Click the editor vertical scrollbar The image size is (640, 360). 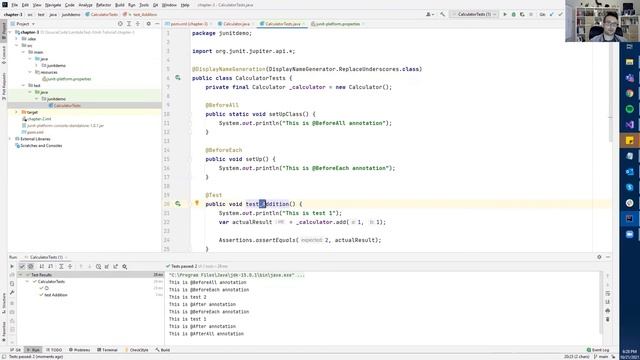(x=611, y=92)
